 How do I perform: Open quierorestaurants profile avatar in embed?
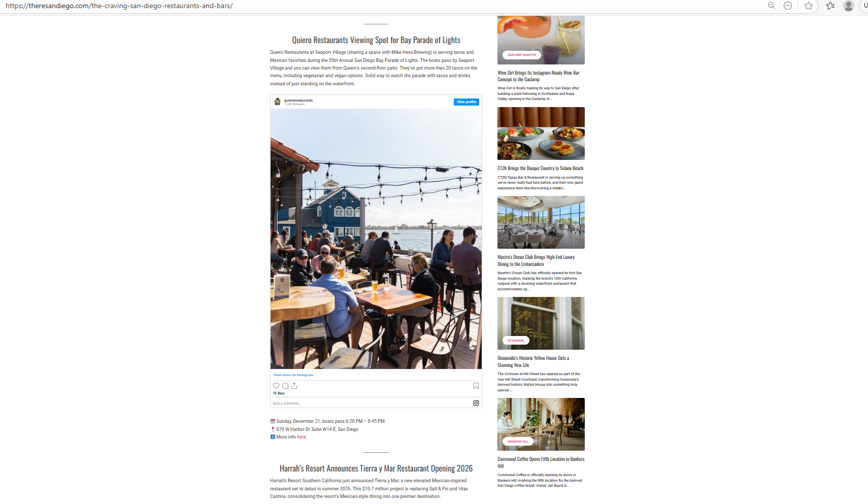tap(277, 102)
